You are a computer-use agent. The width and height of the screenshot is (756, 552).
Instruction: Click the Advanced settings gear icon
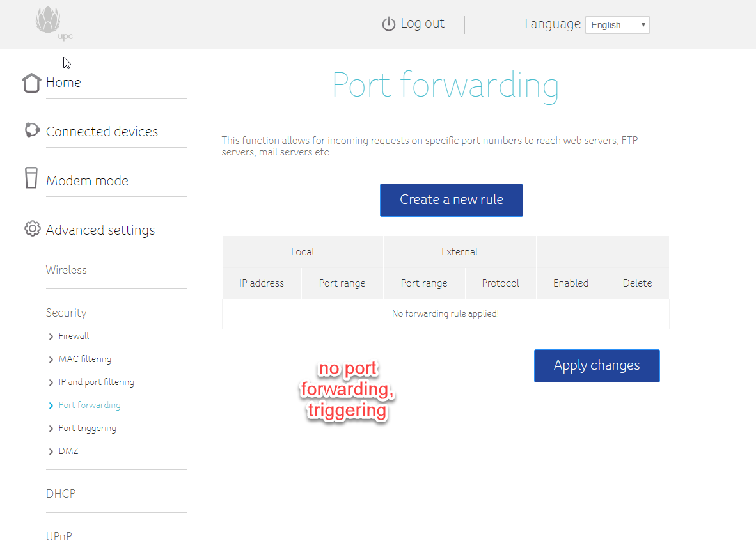pyautogui.click(x=32, y=229)
